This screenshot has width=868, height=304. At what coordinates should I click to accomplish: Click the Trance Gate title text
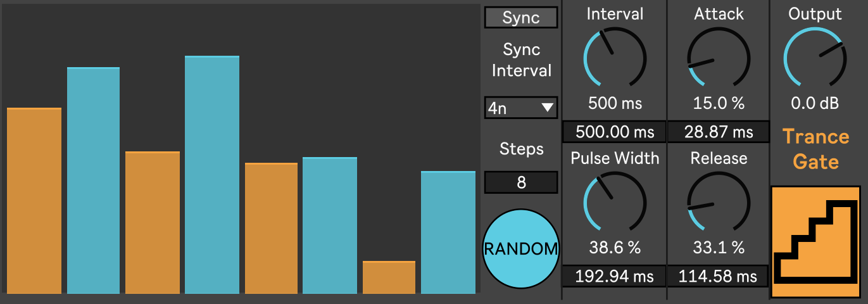(x=815, y=149)
